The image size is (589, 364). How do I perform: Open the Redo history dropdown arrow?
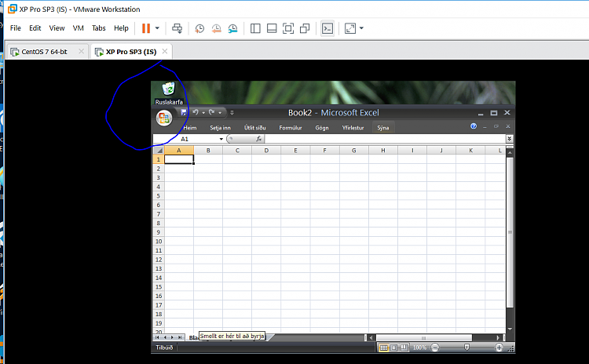[x=220, y=113]
